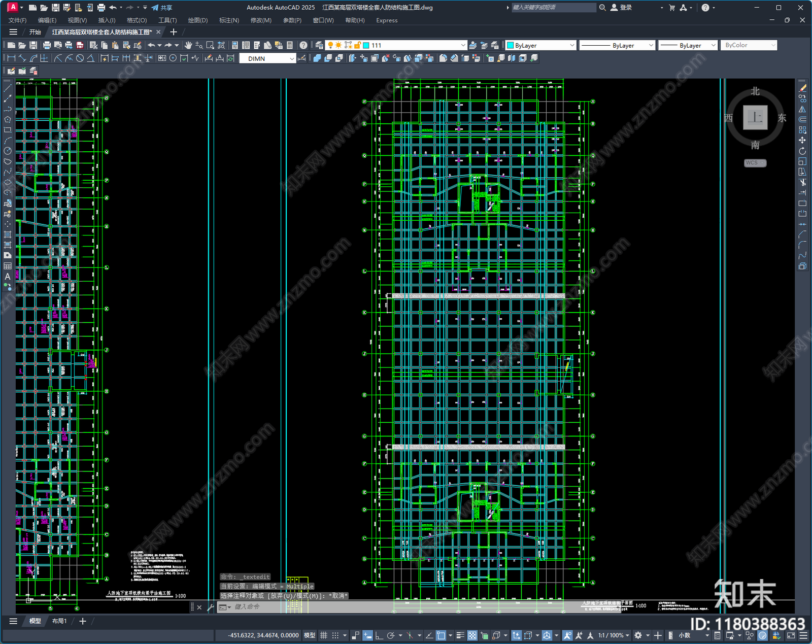Select the Arc Length dimension tool
This screenshot has height=644, width=812.
[x=33, y=58]
